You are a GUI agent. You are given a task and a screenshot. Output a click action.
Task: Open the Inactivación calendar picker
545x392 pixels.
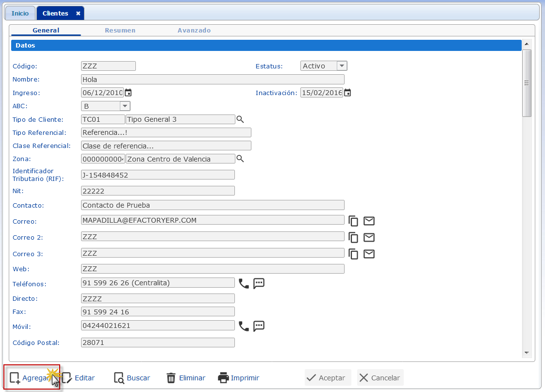pos(347,93)
